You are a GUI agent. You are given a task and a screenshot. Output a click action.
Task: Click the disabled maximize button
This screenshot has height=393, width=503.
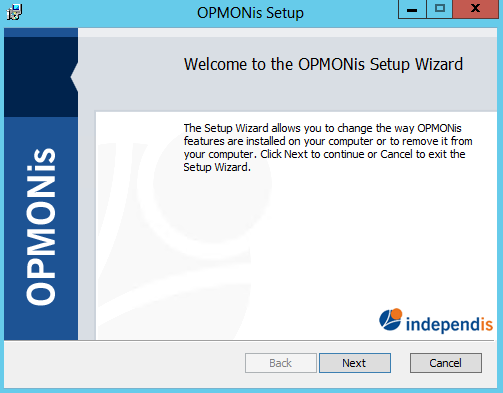(440, 9)
